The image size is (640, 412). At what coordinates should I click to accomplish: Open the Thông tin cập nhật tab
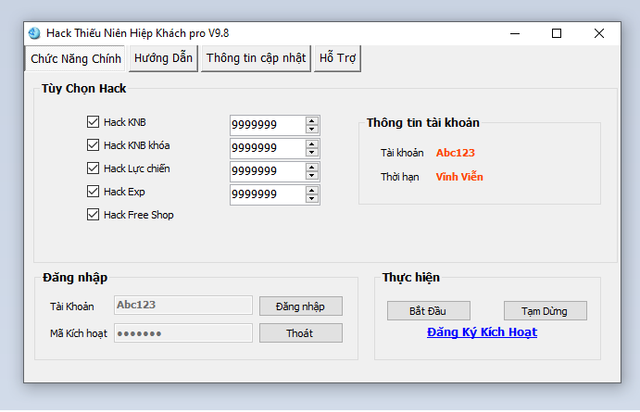[256, 58]
